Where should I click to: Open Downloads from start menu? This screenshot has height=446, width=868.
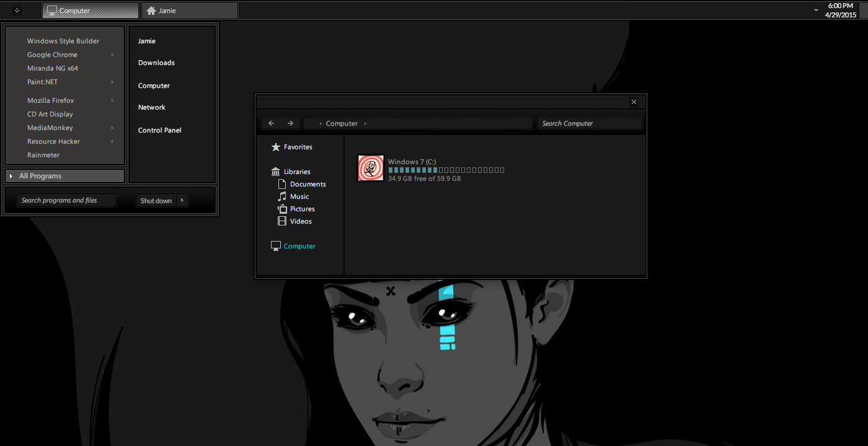click(156, 63)
